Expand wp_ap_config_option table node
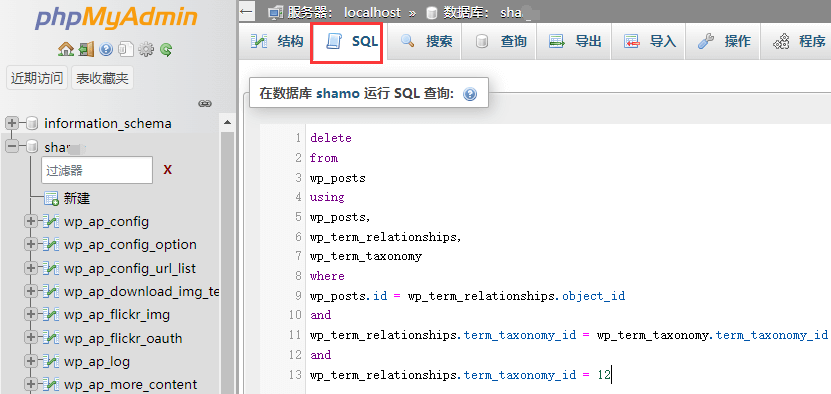Image resolution: width=831 pixels, height=394 pixels. coord(31,244)
